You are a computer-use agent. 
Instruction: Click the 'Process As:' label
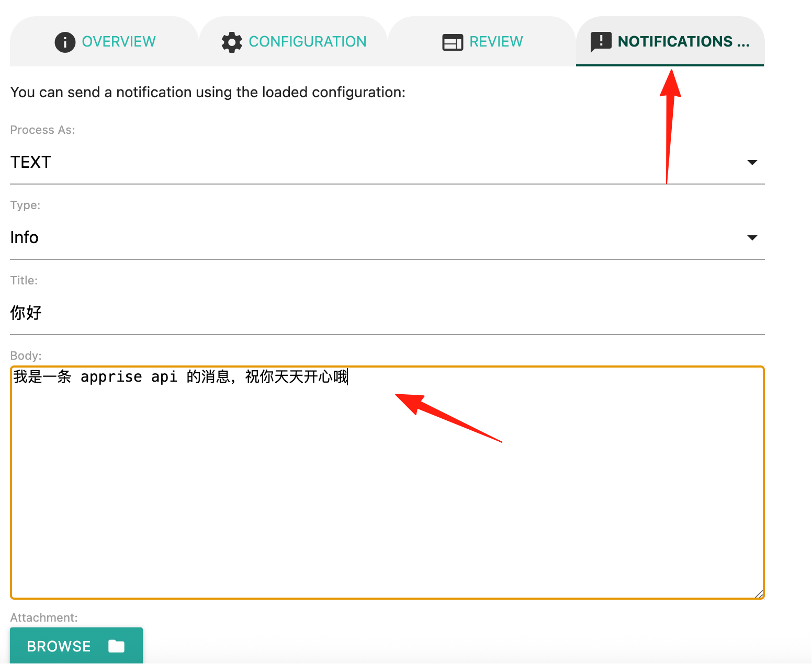click(42, 130)
